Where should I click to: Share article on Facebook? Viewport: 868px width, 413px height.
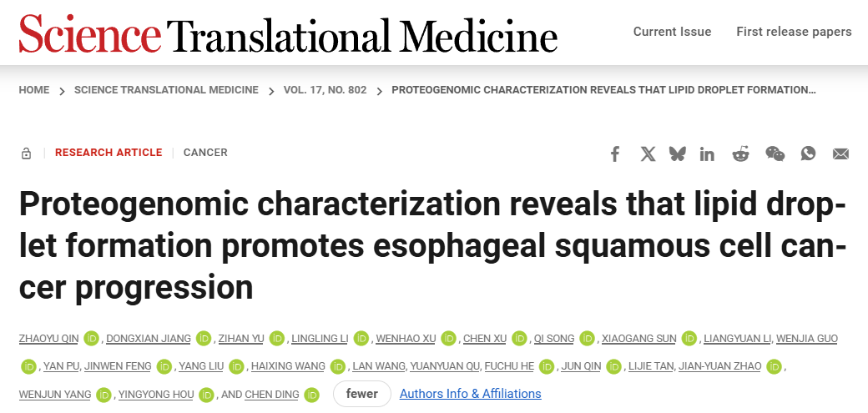(x=614, y=154)
